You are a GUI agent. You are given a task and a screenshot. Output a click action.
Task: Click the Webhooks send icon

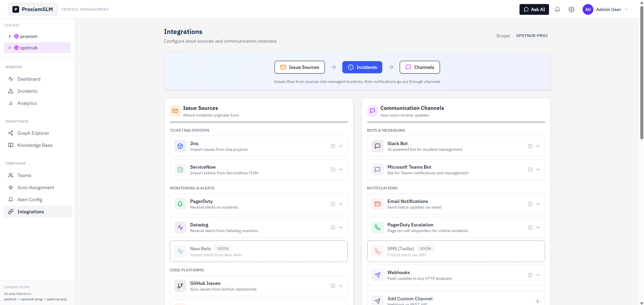coord(377,275)
